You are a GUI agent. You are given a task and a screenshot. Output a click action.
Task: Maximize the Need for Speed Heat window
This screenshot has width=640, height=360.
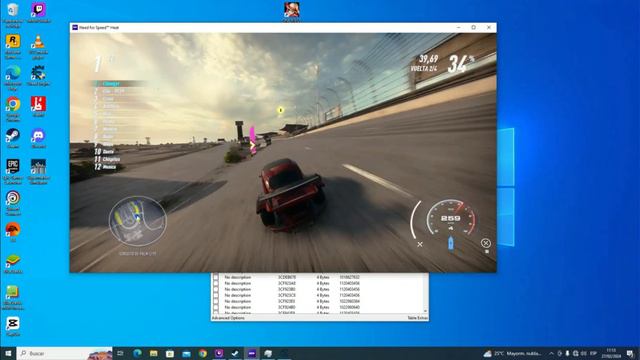tap(473, 27)
